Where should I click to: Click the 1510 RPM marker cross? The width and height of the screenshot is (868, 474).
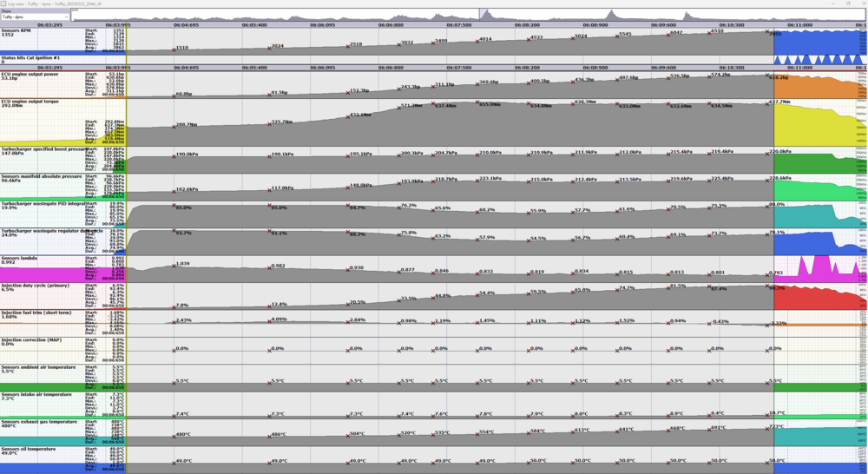point(174,48)
